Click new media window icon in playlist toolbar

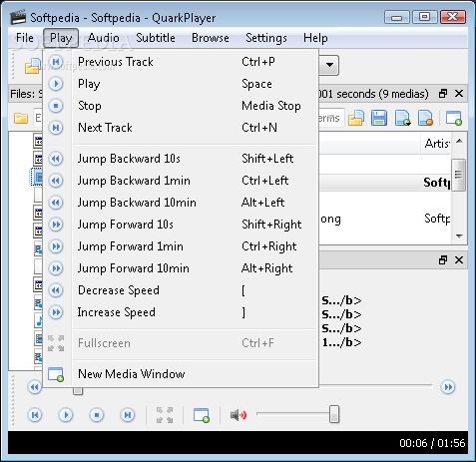click(x=454, y=118)
